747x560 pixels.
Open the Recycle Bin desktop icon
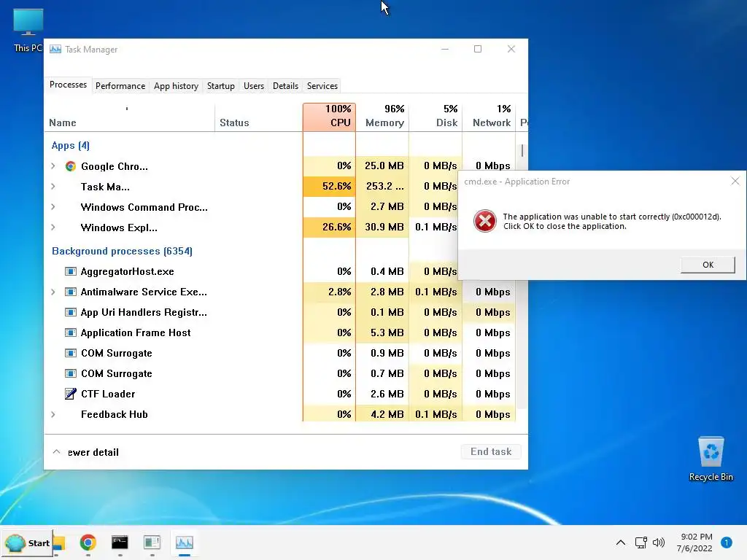(x=711, y=459)
